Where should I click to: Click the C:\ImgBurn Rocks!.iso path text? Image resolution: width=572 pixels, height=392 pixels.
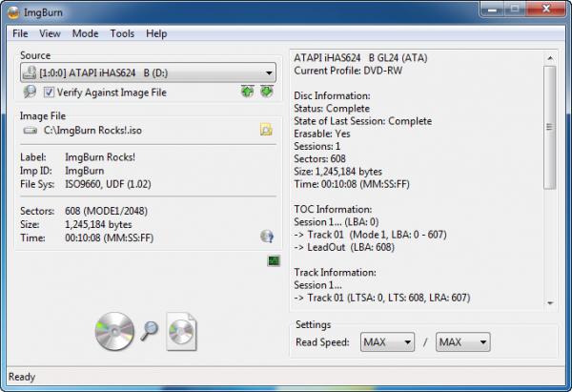[92, 131]
